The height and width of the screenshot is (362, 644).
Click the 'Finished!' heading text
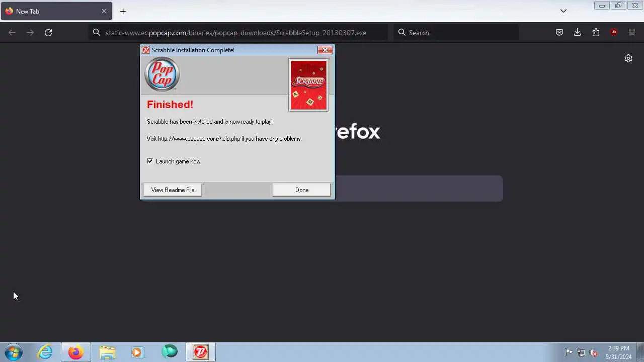click(170, 105)
